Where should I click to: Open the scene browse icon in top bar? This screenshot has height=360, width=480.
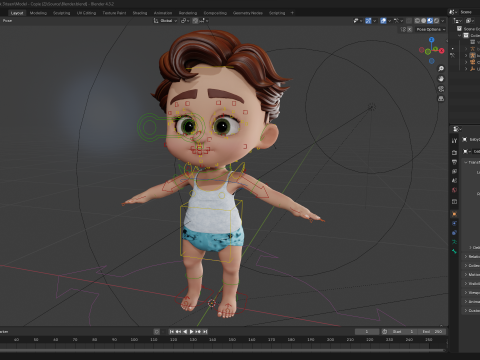point(453,12)
